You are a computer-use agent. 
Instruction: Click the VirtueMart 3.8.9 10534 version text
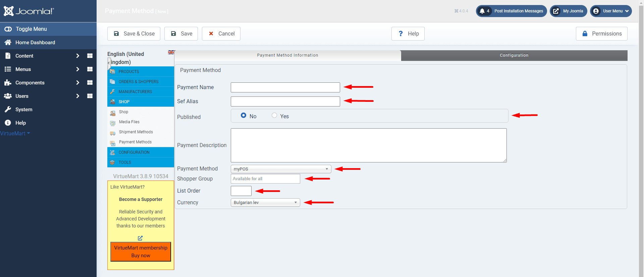(141, 176)
